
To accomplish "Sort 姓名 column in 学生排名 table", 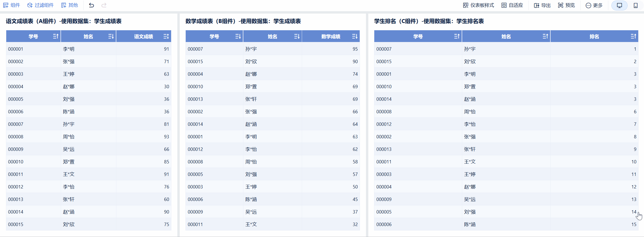I will [x=545, y=36].
